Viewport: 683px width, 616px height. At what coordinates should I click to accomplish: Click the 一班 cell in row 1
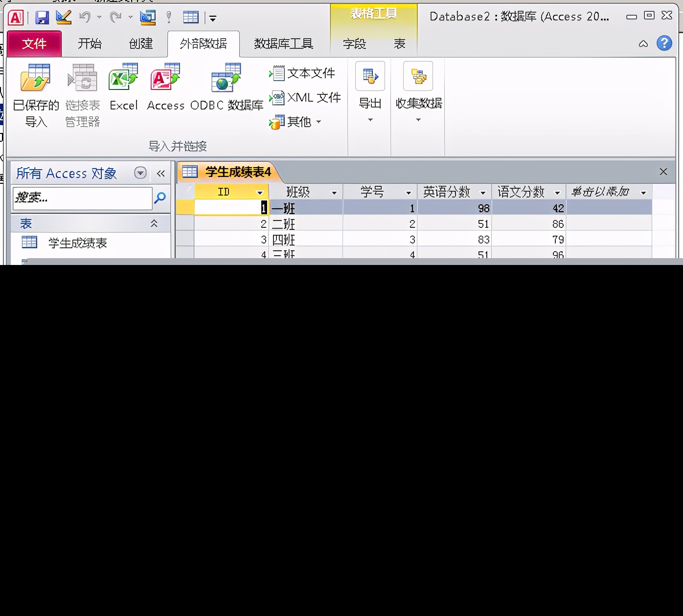tap(306, 208)
